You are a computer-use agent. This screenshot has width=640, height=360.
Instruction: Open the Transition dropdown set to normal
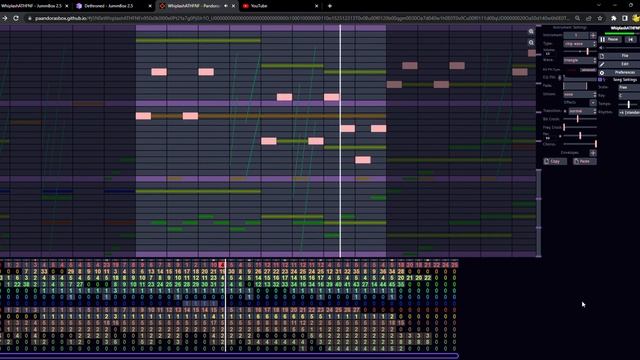(582, 111)
